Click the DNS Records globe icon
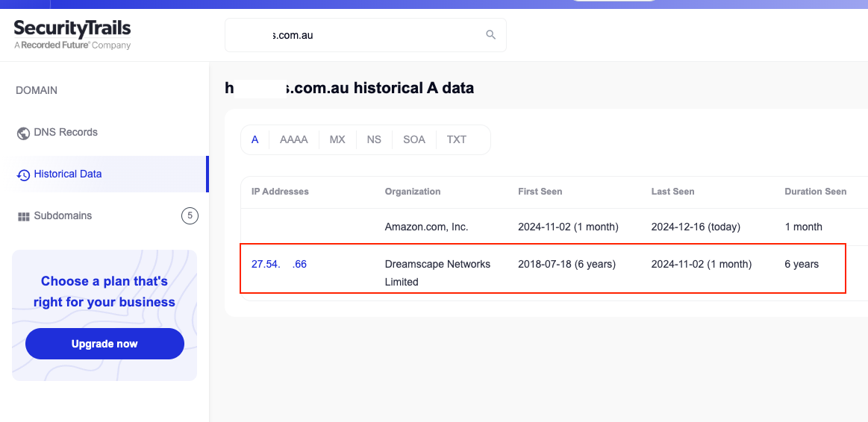This screenshot has height=422, width=868. (23, 133)
